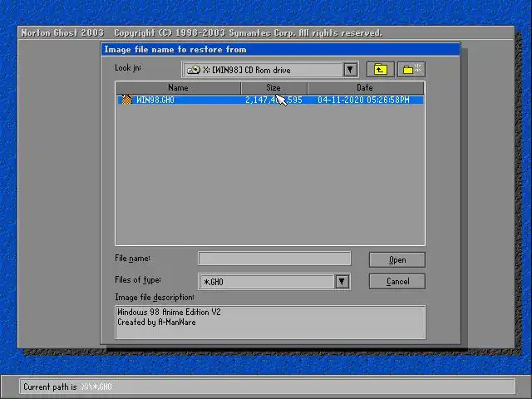Image resolution: width=532 pixels, height=399 pixels.
Task: Click the Created by A-ManWare description line
Action: coord(156,323)
